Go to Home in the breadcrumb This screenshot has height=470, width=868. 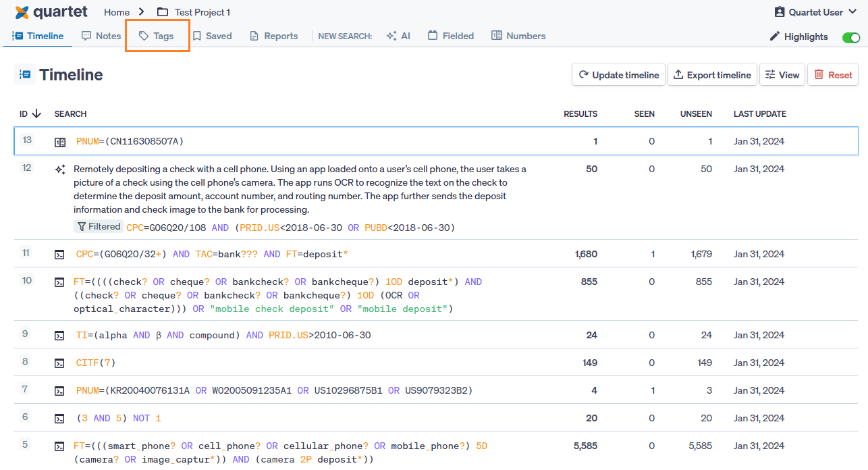(x=117, y=12)
